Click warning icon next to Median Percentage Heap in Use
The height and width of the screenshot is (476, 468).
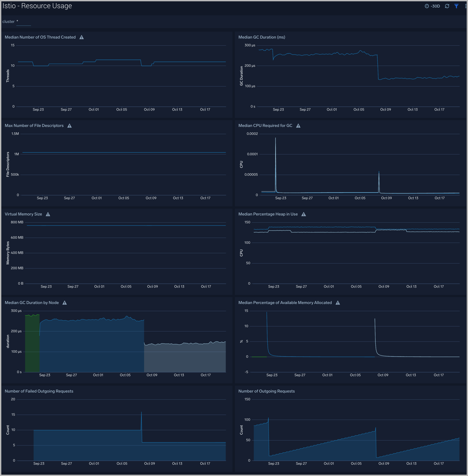click(x=304, y=214)
